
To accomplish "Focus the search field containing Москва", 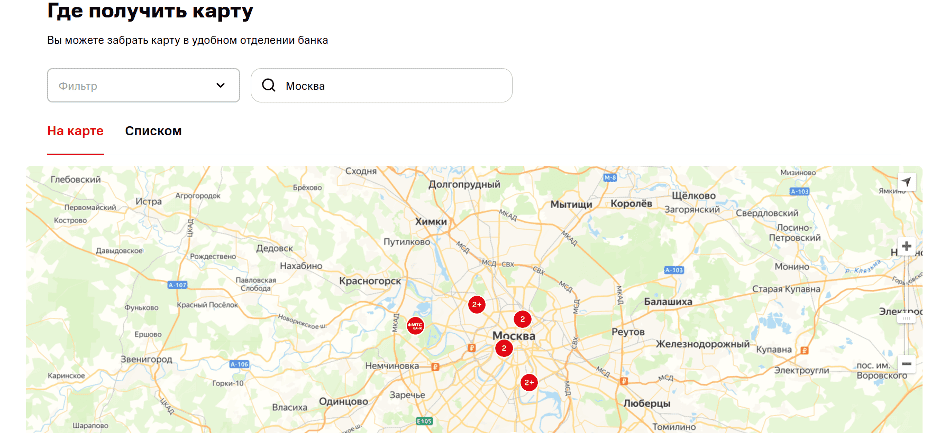I will [x=390, y=86].
